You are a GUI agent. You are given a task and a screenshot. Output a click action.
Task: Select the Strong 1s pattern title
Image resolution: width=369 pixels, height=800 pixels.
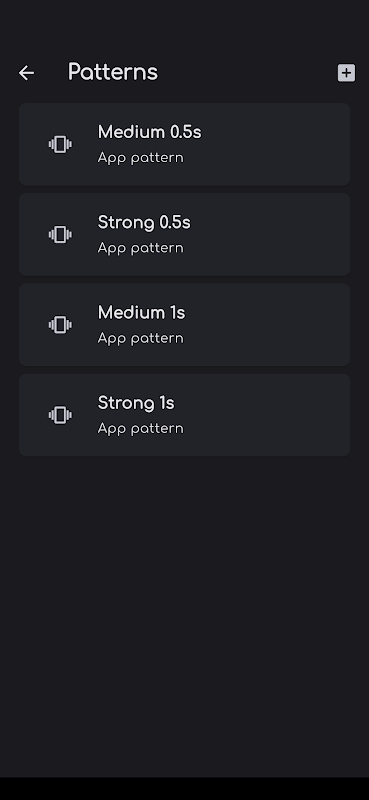(x=136, y=403)
